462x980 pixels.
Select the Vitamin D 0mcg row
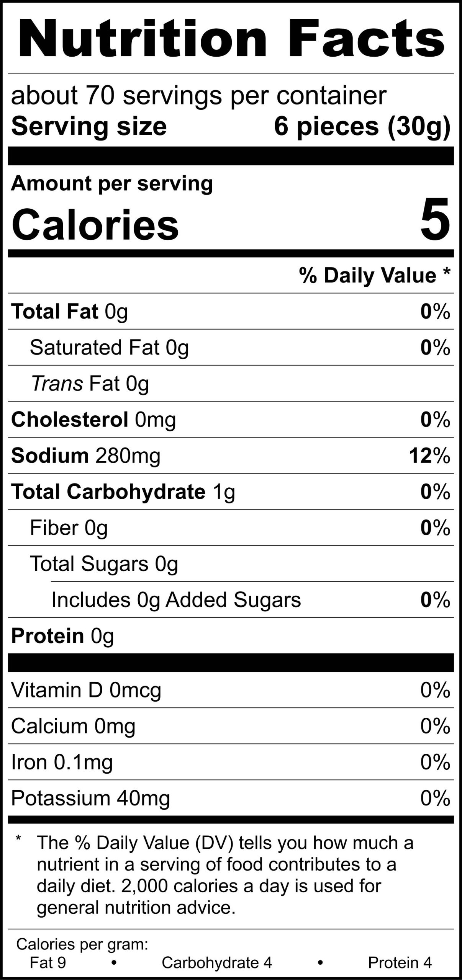(x=86, y=690)
